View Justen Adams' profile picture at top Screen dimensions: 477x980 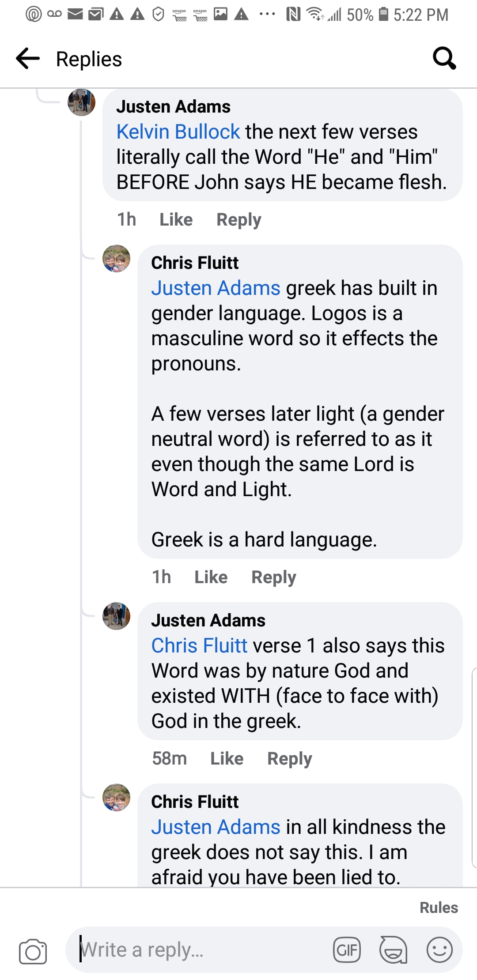[81, 102]
